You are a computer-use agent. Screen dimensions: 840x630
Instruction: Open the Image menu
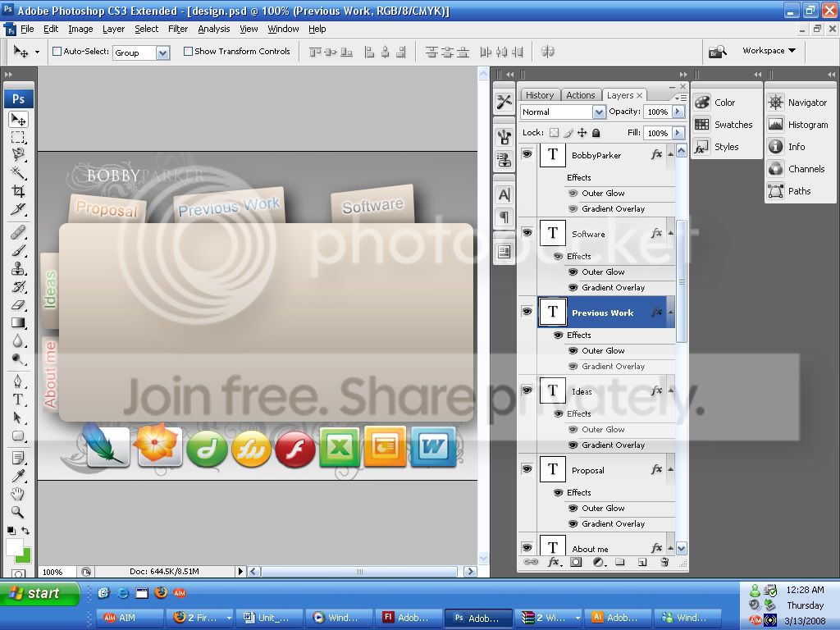click(80, 29)
